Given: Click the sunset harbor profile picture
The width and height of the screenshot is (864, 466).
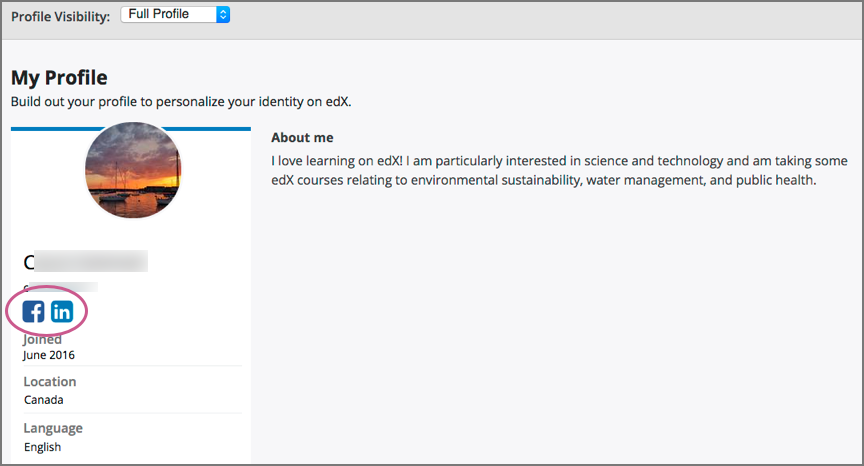Looking at the screenshot, I should tap(133, 171).
